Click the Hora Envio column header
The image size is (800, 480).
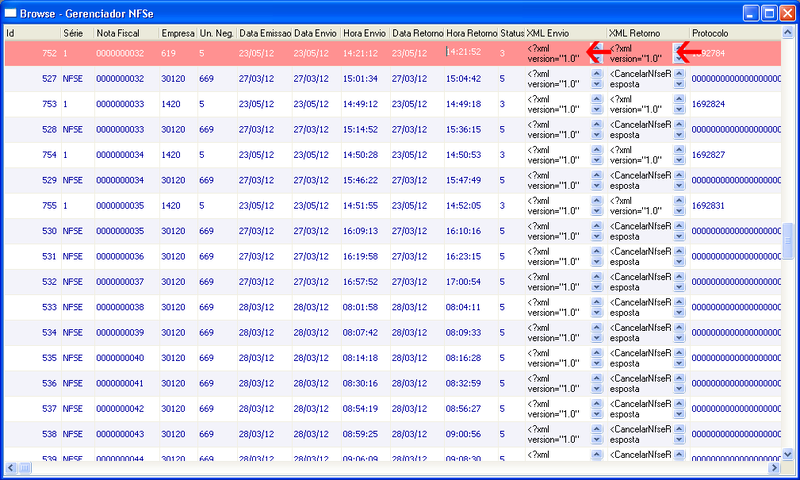365,33
